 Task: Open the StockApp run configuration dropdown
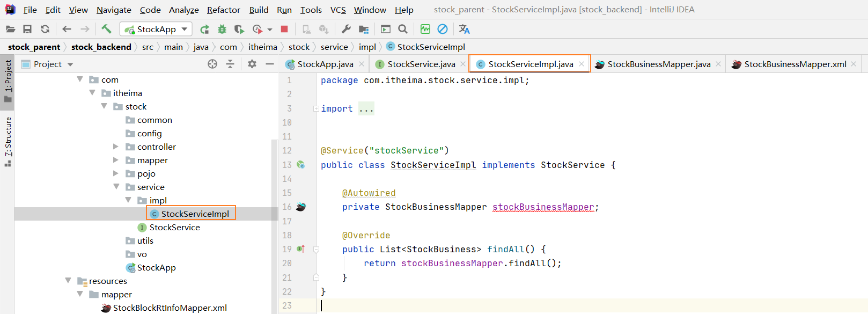pos(156,29)
